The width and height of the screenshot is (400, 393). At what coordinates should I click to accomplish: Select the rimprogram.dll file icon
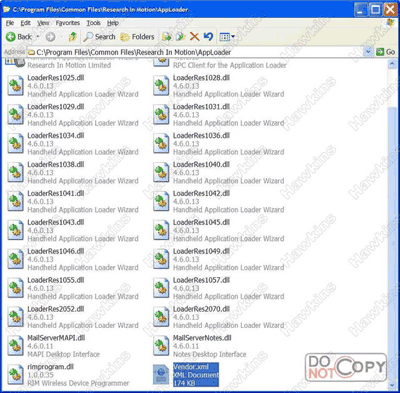[x=15, y=375]
